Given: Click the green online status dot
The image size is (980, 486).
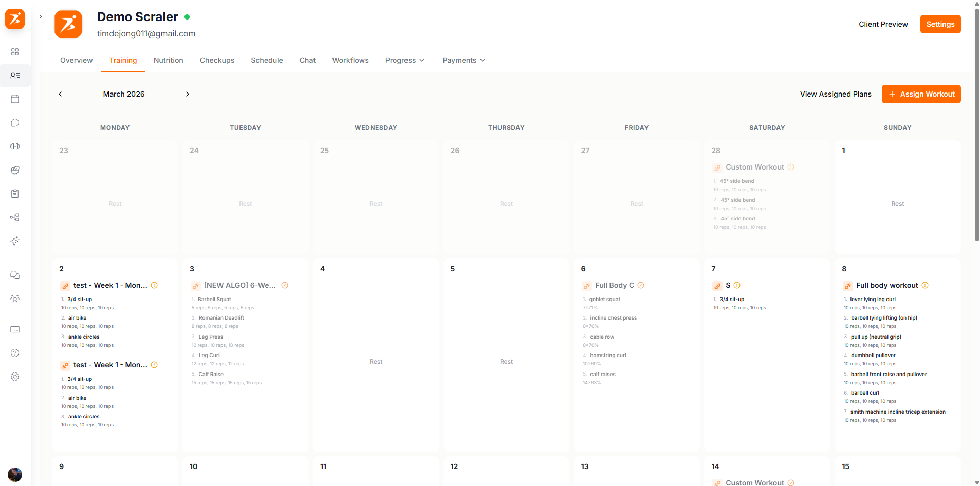Looking at the screenshot, I should [x=188, y=17].
